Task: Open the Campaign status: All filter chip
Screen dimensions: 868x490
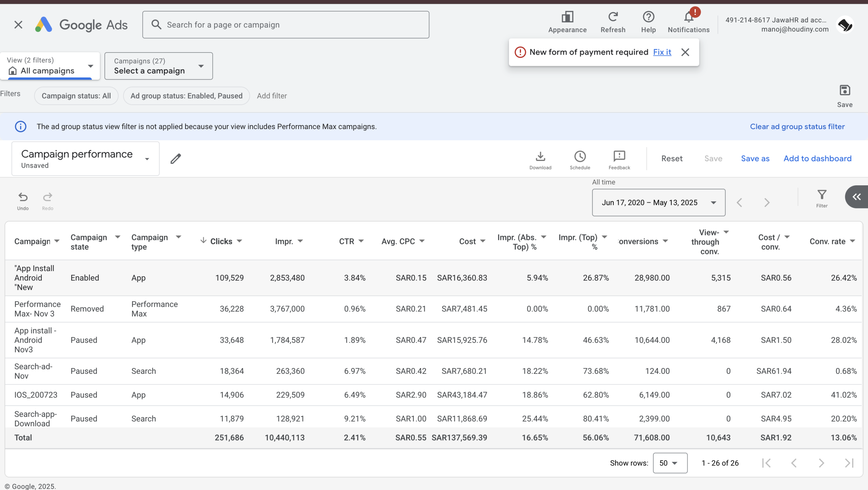Action: [x=76, y=96]
